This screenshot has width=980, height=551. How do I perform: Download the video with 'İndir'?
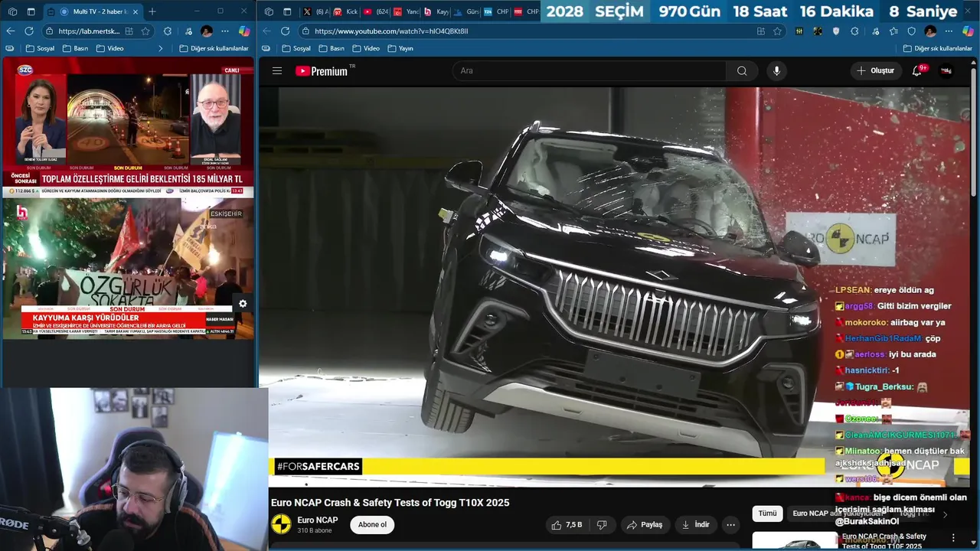[695, 525]
